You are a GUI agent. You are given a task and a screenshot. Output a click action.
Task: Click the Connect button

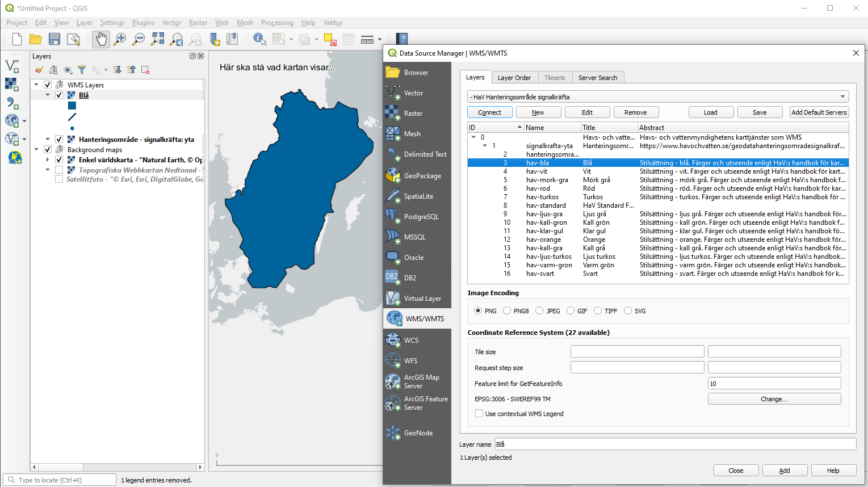pos(489,112)
